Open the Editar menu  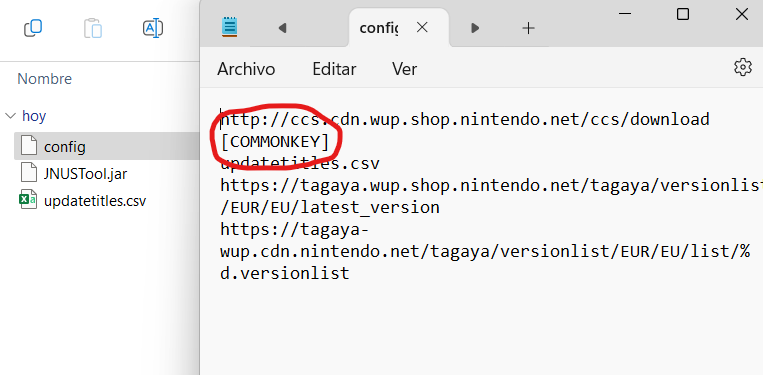334,69
